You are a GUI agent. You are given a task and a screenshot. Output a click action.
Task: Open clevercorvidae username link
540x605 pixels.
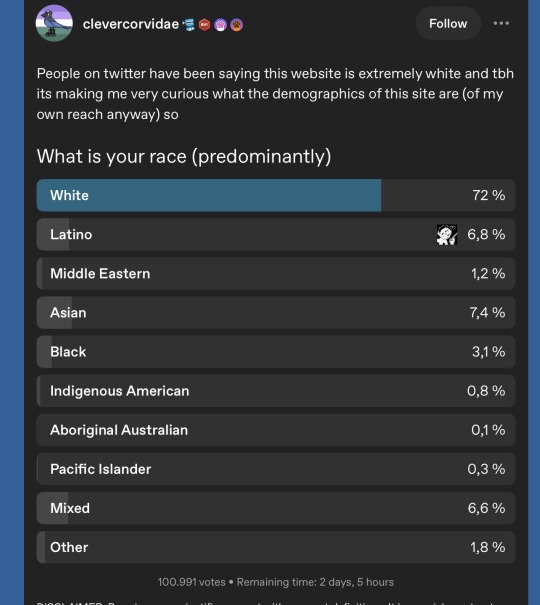[x=131, y=24]
